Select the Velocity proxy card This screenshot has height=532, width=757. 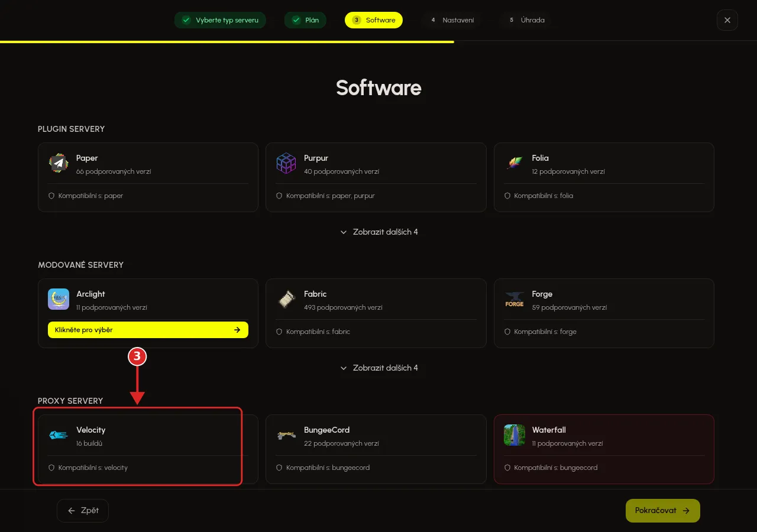click(148, 449)
